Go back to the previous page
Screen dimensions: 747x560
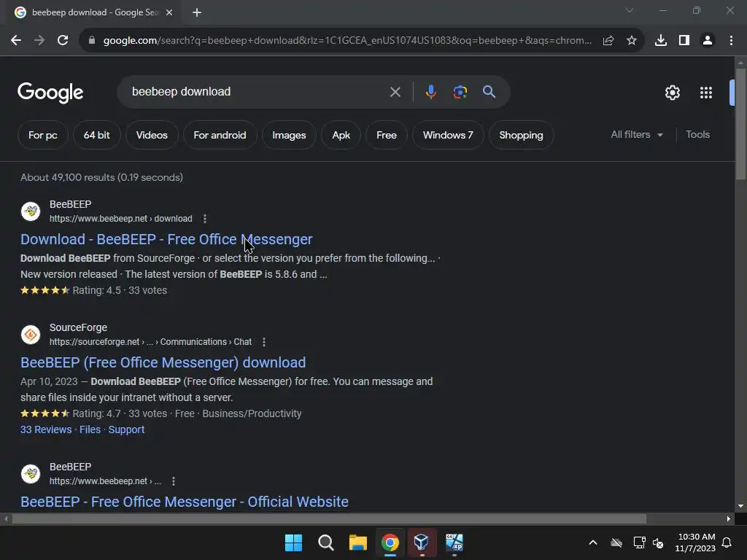tap(16, 41)
